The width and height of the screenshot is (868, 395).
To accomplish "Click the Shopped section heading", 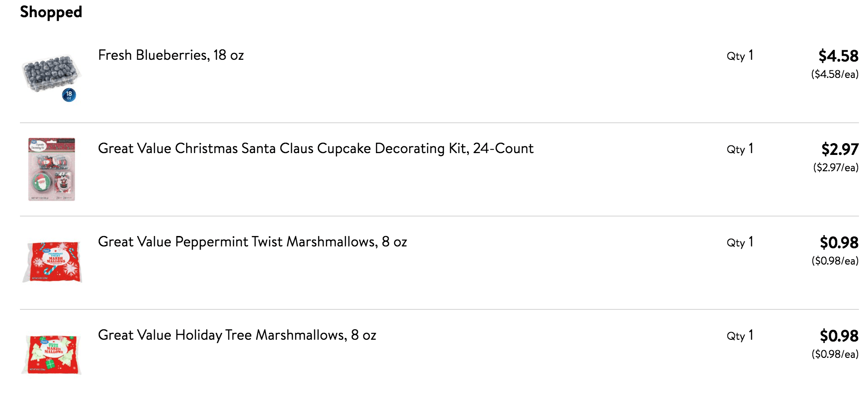I will pyautogui.click(x=51, y=12).
